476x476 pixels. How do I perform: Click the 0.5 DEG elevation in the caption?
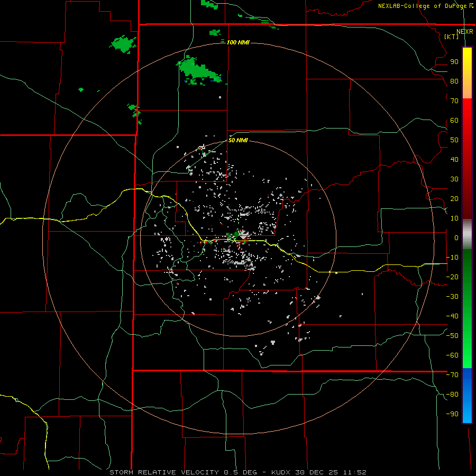pos(240,472)
